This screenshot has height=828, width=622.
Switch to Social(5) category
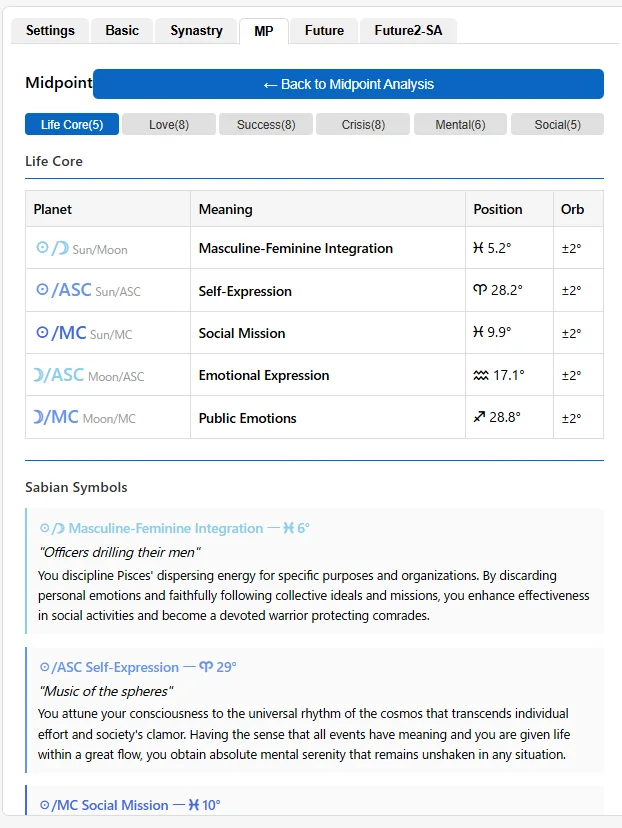(558, 125)
